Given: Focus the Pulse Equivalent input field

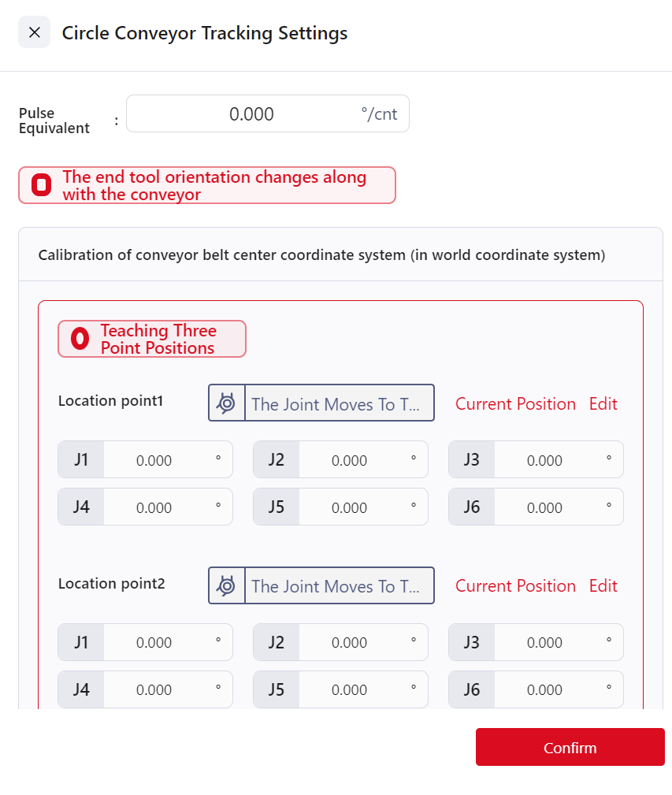Looking at the screenshot, I should tap(251, 114).
